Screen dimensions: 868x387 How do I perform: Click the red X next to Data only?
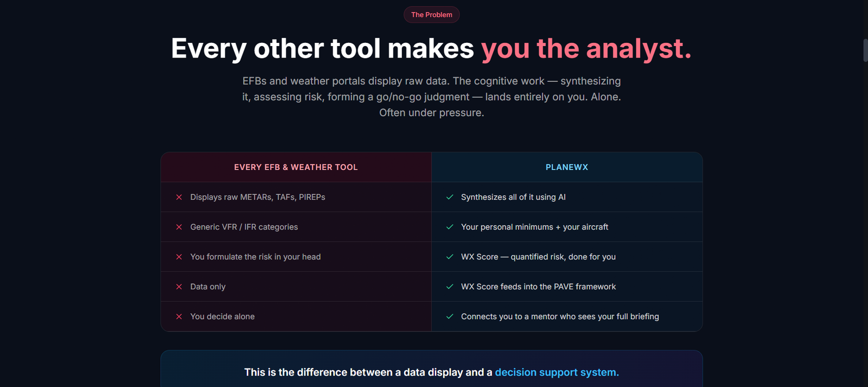pos(179,287)
